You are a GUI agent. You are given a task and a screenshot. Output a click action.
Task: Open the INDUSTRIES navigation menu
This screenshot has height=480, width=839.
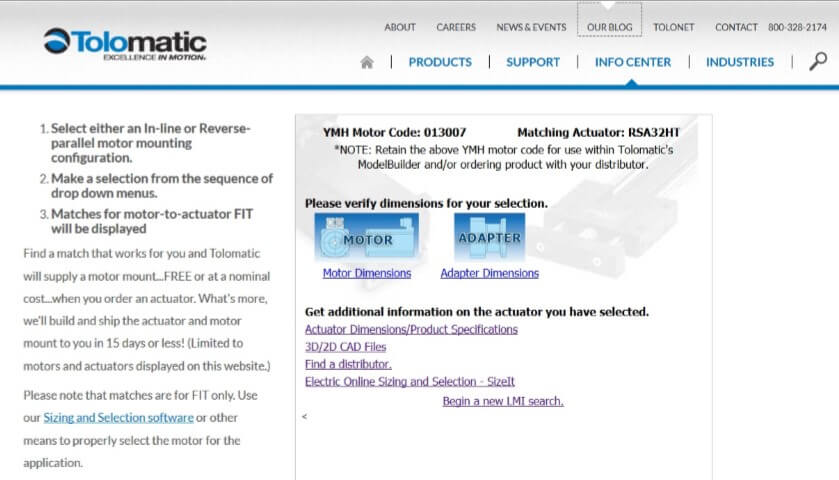click(739, 62)
